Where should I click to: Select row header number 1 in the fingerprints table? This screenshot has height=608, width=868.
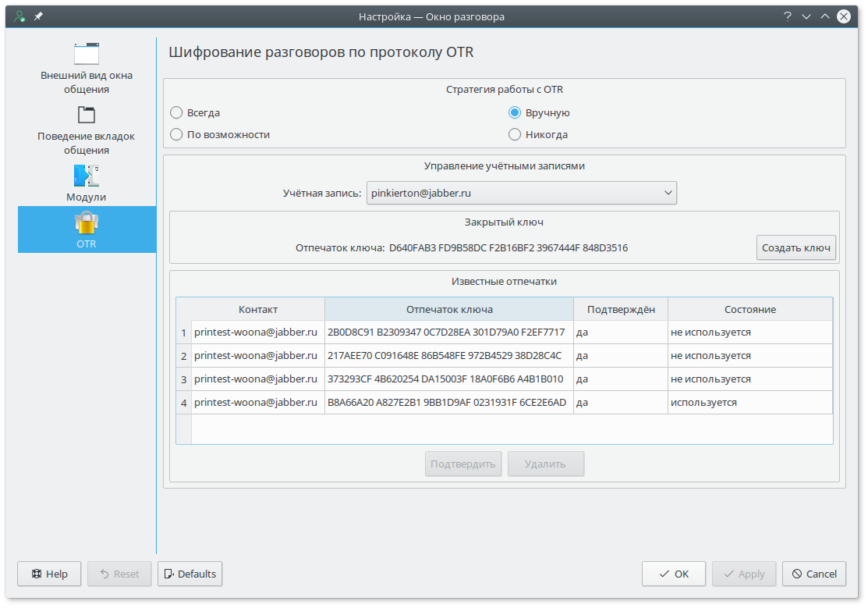[184, 332]
